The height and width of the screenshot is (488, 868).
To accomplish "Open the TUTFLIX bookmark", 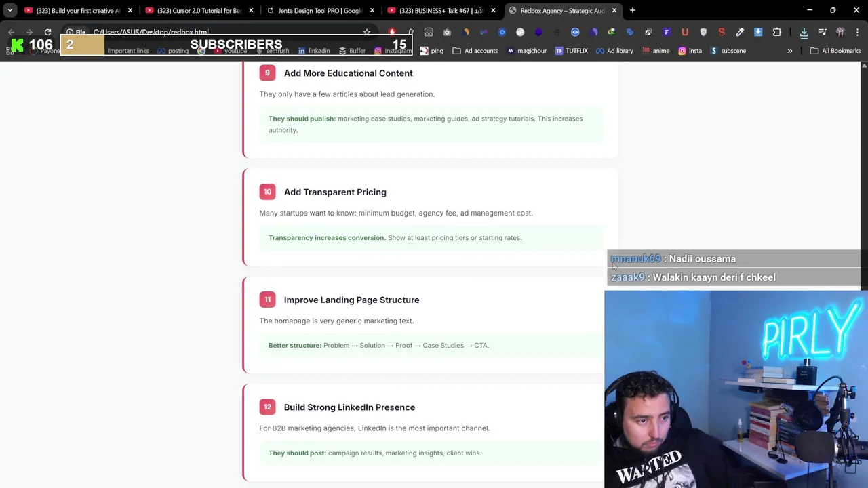I will (x=571, y=51).
